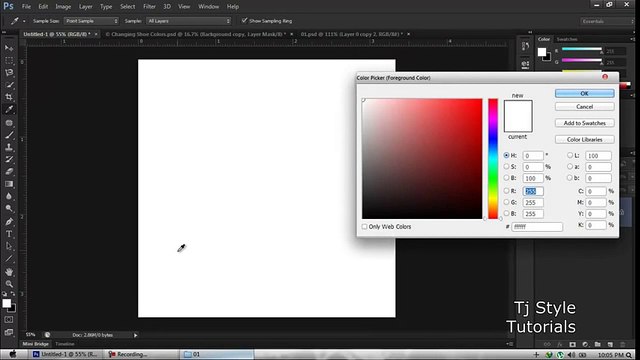
Task: Swap foreground and background colors
Action: click(x=13, y=294)
